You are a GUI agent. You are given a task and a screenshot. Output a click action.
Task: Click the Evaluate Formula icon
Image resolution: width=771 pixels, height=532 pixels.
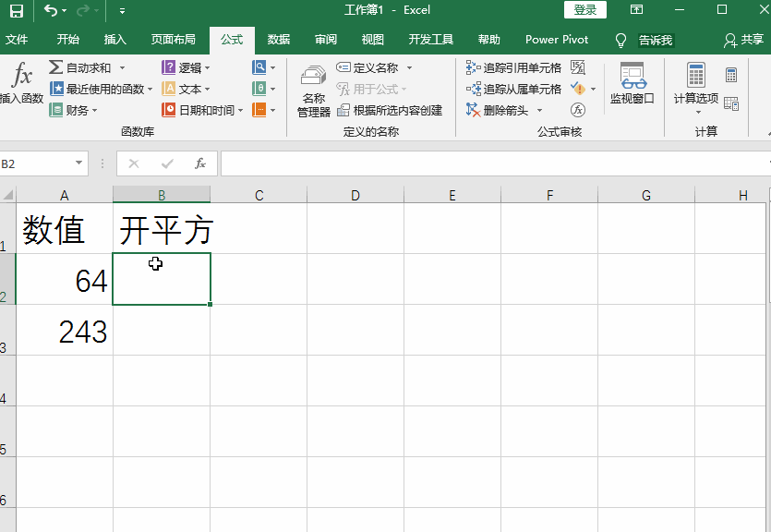tap(578, 110)
